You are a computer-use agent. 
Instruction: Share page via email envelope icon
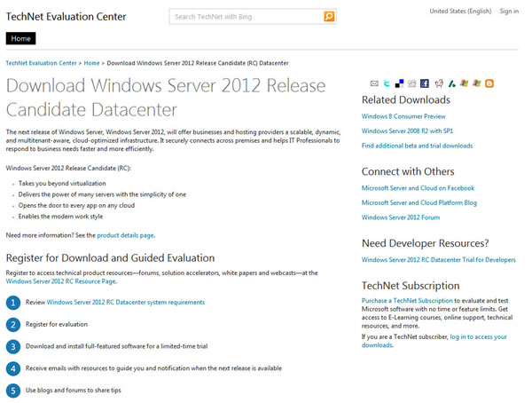coord(374,83)
